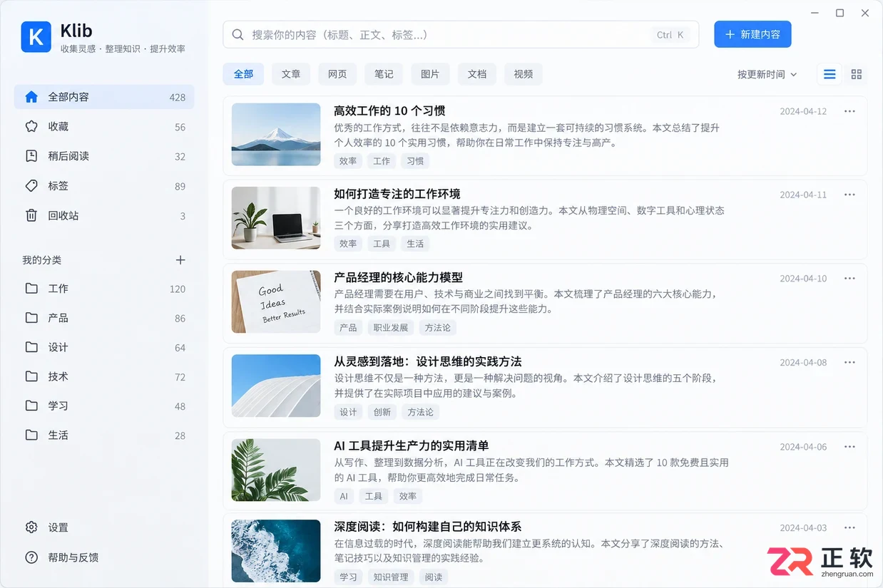Open more options for 产品经理的核心能力模型
The width and height of the screenshot is (883, 588).
click(x=849, y=279)
